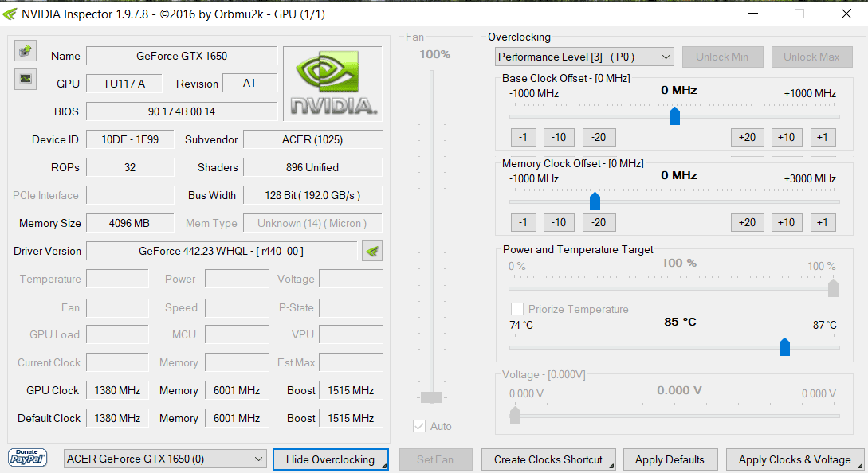Click the Memory Clock Offset slider thumb
The image size is (868, 473).
[x=595, y=201]
